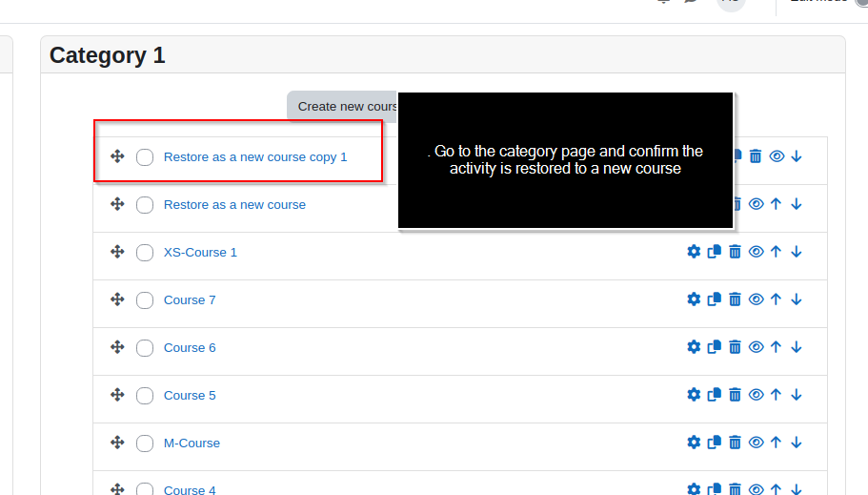Screen dimensions: 868x495
Task: Click the gear icon for Course 5
Action: point(694,395)
